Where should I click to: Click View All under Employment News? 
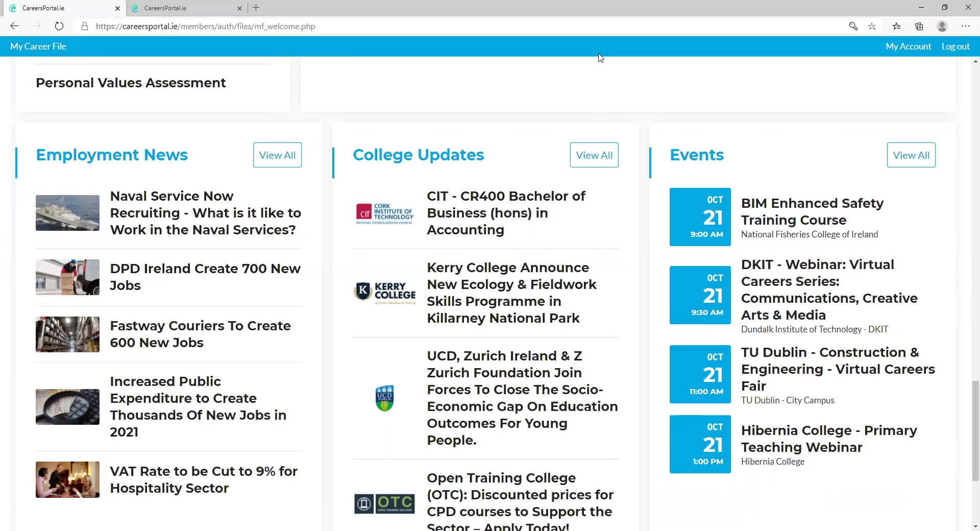tap(277, 155)
